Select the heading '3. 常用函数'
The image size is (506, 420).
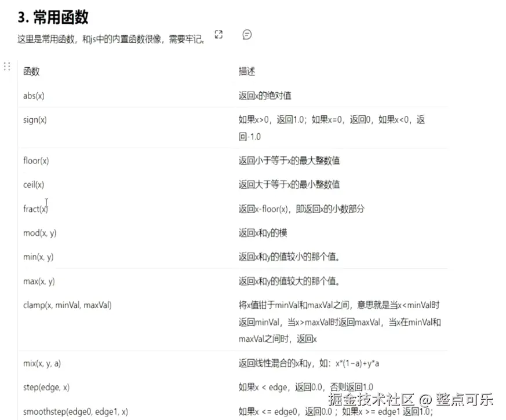[x=53, y=17]
